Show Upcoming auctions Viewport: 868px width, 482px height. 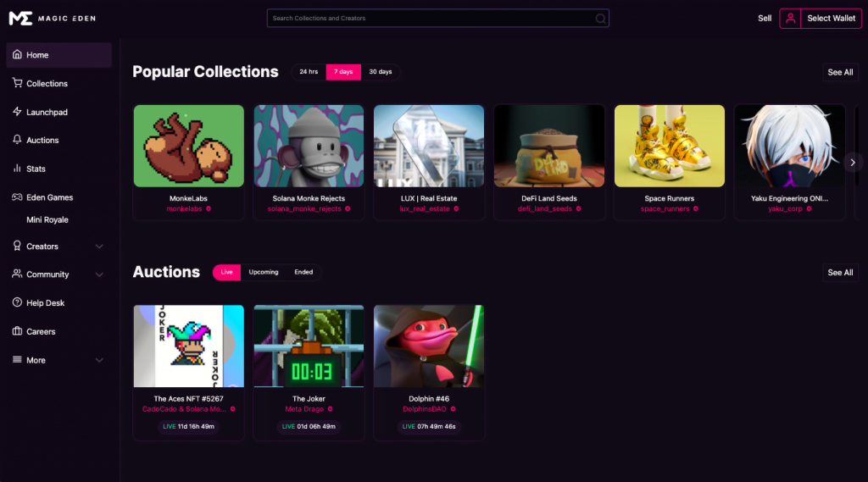[x=264, y=272]
